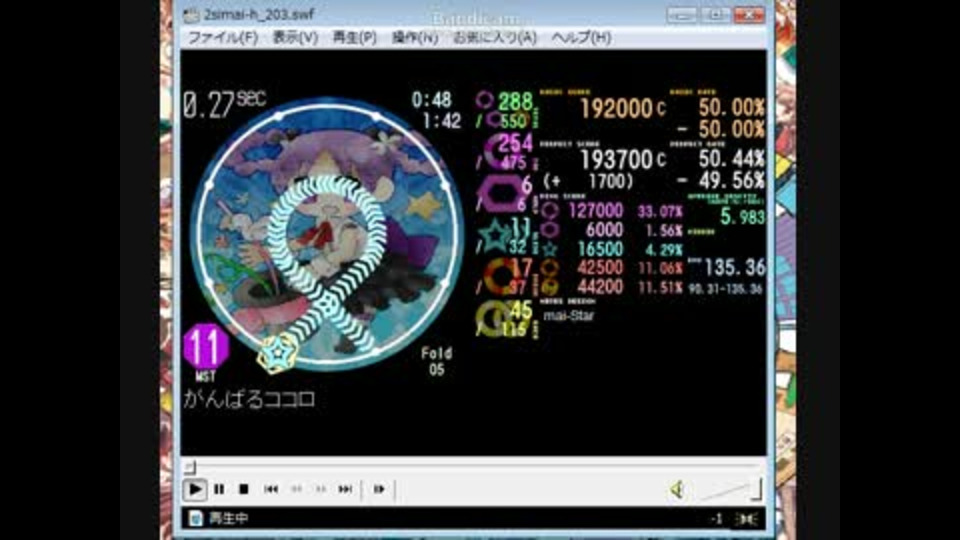Skip to next track button
Screen dimensions: 960x540
pyautogui.click(x=345, y=489)
